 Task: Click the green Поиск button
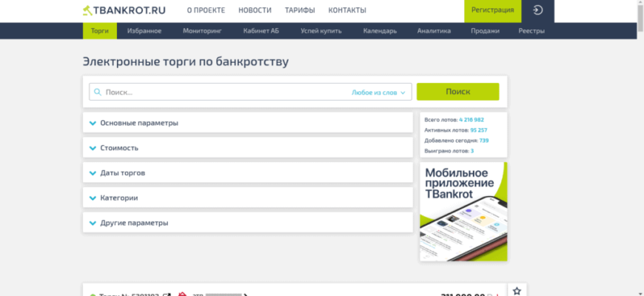tap(458, 92)
